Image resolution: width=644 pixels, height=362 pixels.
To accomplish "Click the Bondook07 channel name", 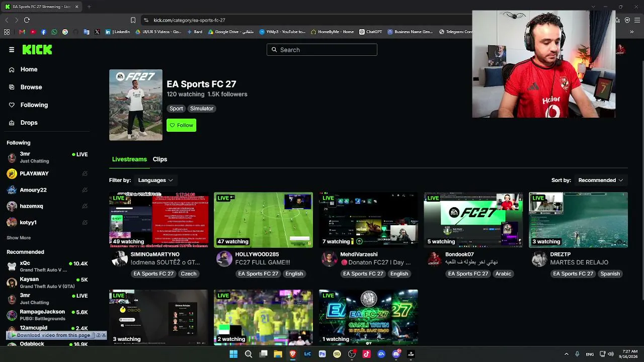I will tap(459, 254).
